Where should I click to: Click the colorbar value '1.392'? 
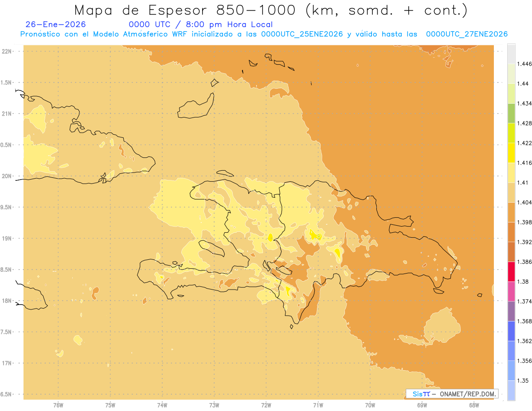pyautogui.click(x=524, y=242)
